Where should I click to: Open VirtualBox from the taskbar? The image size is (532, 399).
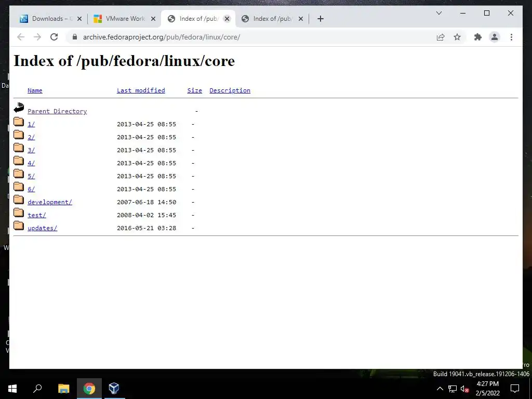coord(114,389)
